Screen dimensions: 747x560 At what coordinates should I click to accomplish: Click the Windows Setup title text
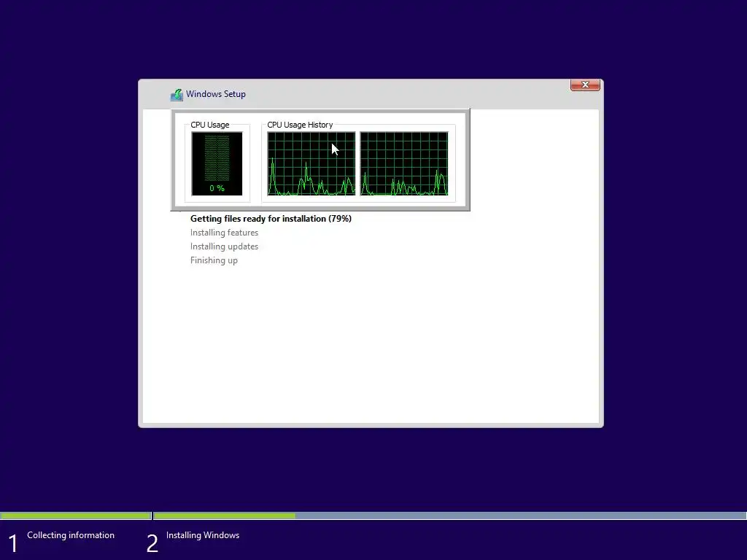216,94
